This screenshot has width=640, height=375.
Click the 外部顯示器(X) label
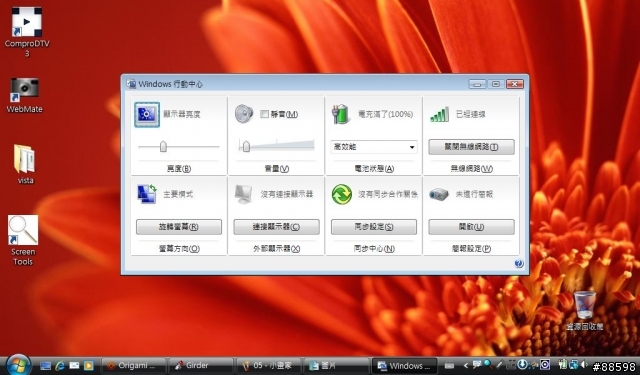276,249
